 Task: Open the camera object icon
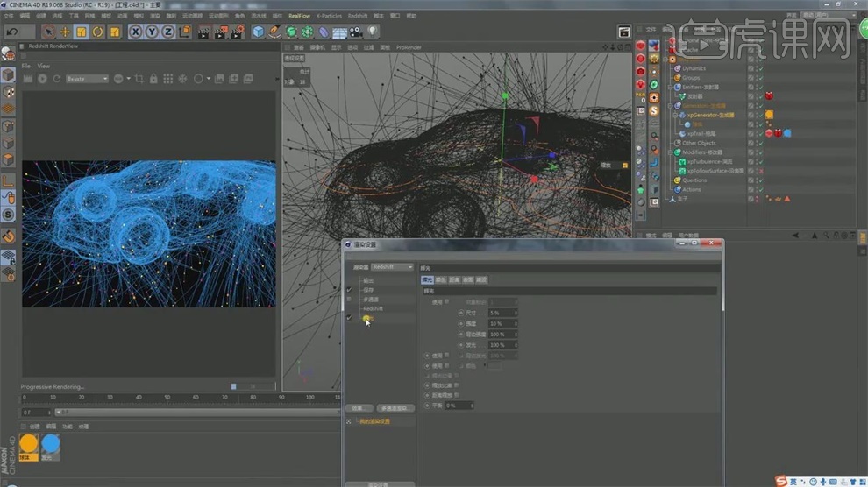354,32
